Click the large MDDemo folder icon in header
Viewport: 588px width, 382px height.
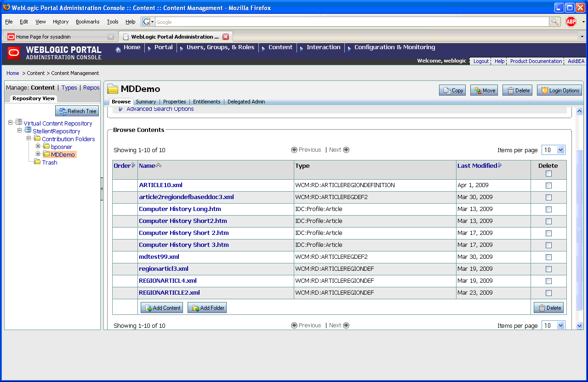click(113, 89)
